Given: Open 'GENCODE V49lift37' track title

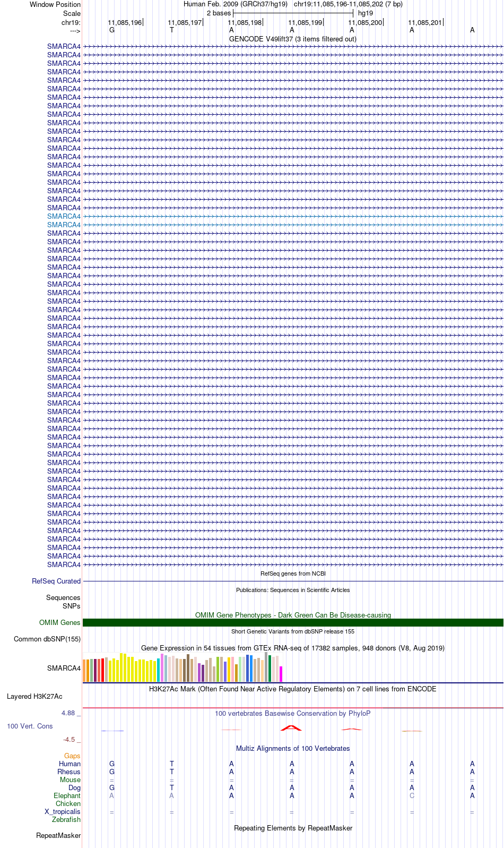Looking at the screenshot, I should pos(293,39).
